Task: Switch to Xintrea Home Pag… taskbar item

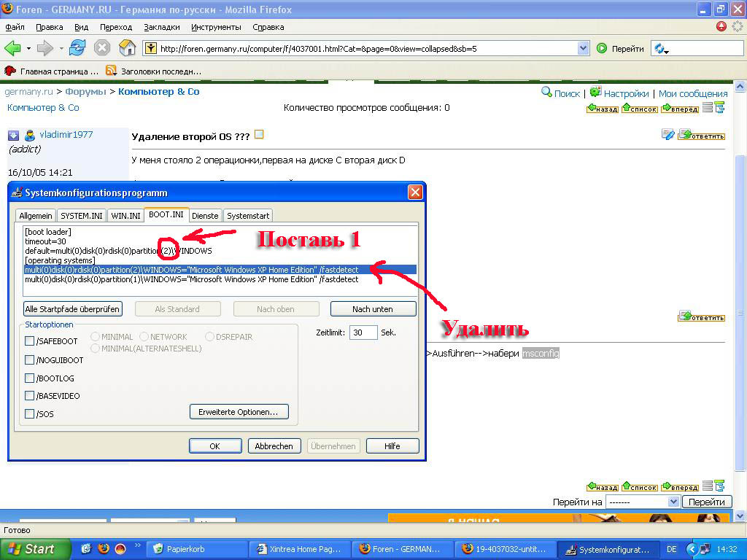Action: tap(300, 549)
